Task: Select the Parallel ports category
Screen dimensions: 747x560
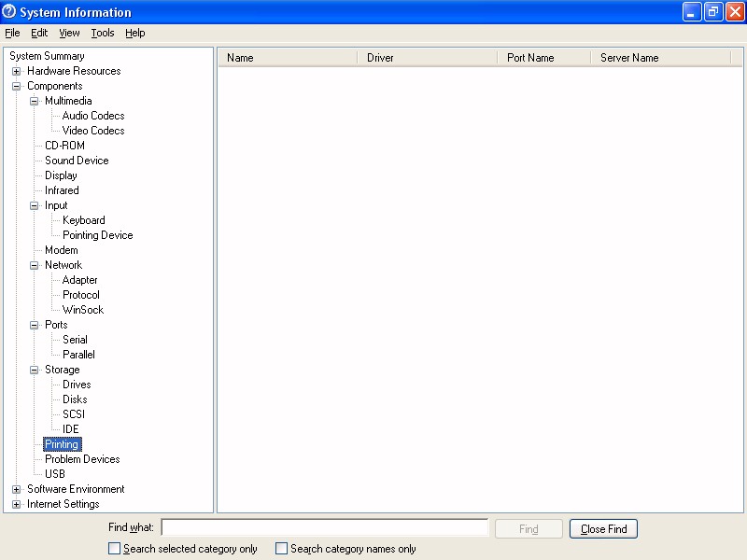Action: [x=78, y=355]
